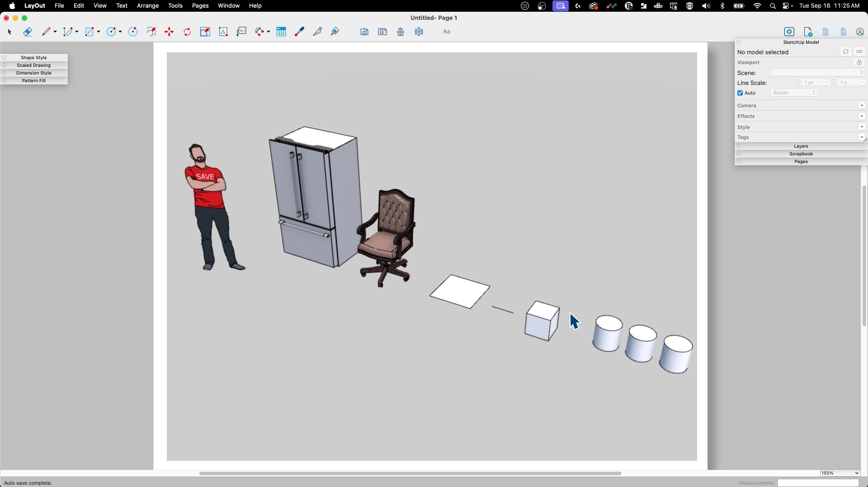Choose the Rotate tool
Viewport: 868px width, 487px height.
pyautogui.click(x=187, y=32)
